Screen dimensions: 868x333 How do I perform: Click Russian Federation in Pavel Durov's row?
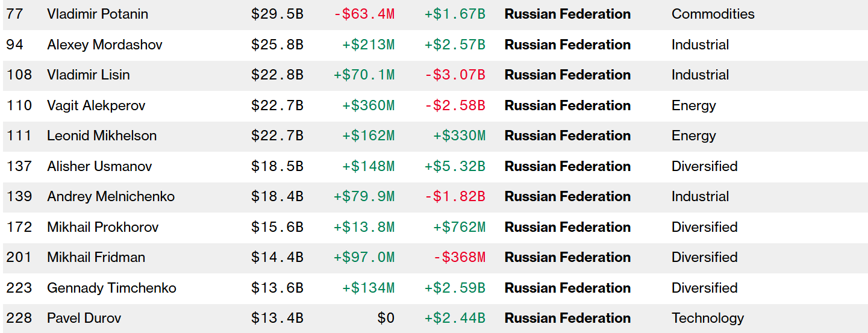[567, 318]
